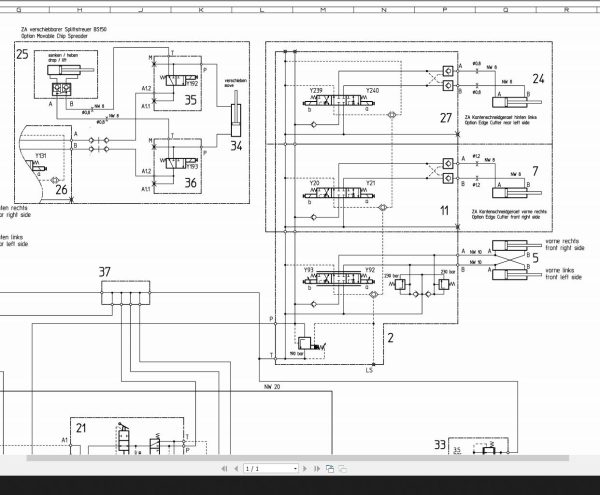Select component number 36 label
This screenshot has width=600, height=495.
click(x=191, y=183)
